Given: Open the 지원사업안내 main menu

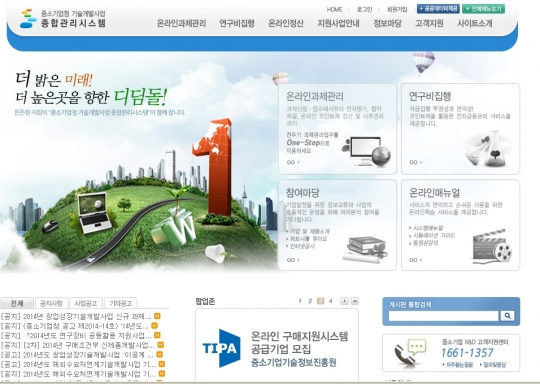Looking at the screenshot, I should point(339,23).
